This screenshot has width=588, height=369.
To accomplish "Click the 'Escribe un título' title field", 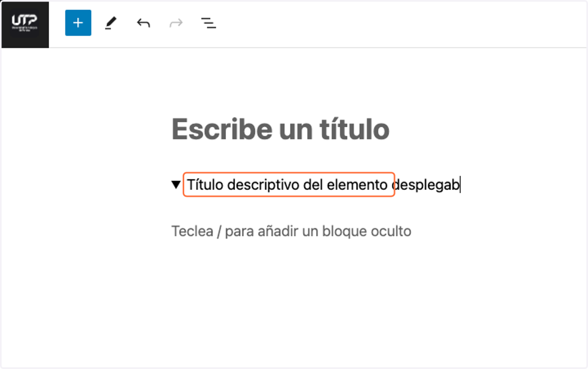I will [281, 129].
